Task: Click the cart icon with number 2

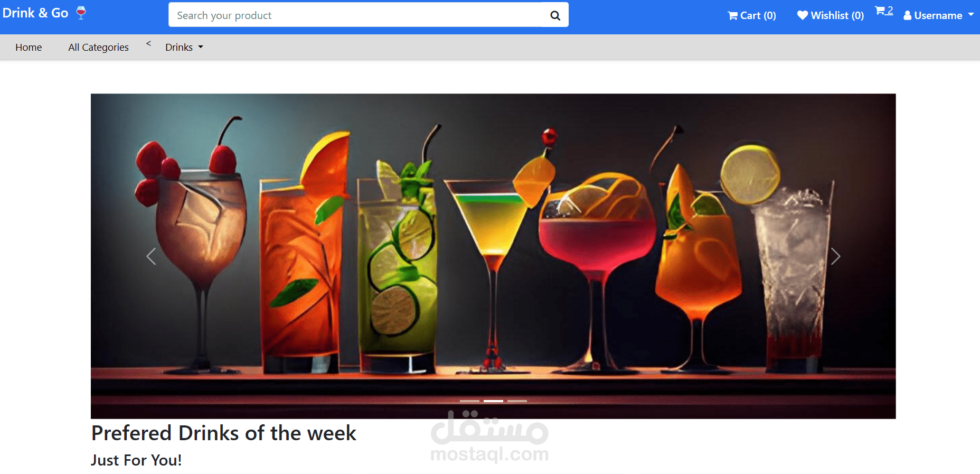Action: coord(884,11)
